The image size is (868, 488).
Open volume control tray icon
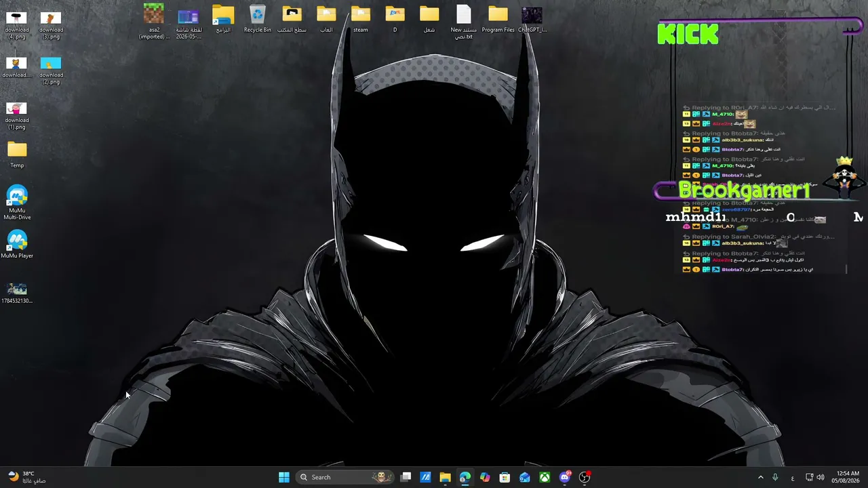pyautogui.click(x=821, y=477)
